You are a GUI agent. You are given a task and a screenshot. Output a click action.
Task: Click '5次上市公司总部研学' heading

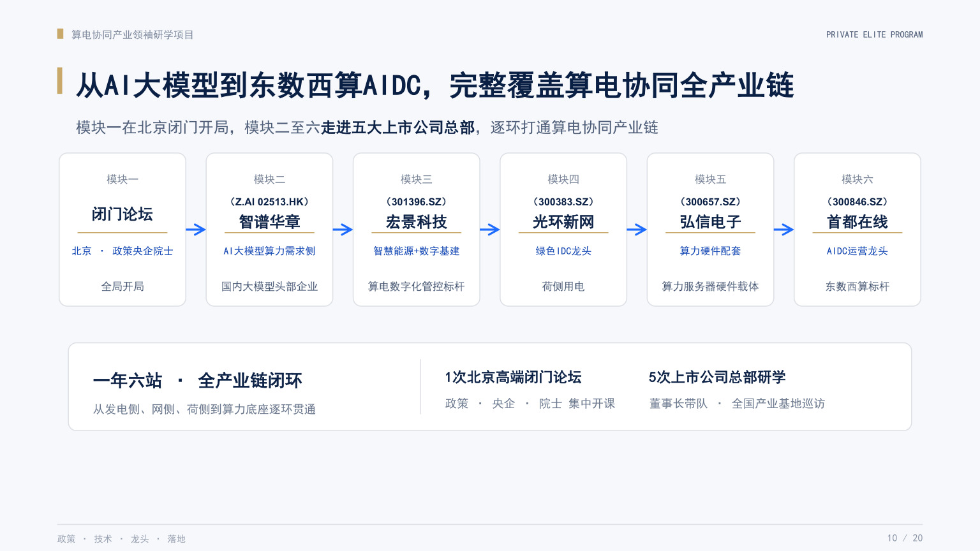coord(717,378)
